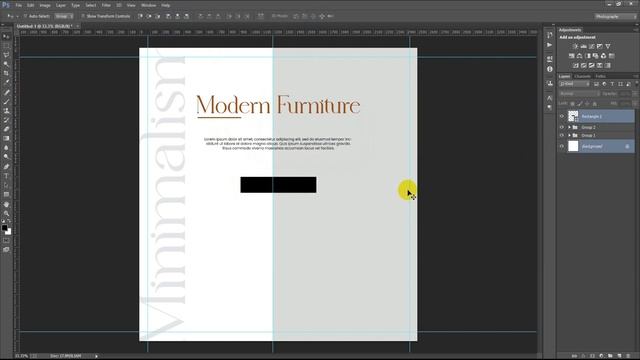Hide the Group 2 layer group

coord(562,127)
